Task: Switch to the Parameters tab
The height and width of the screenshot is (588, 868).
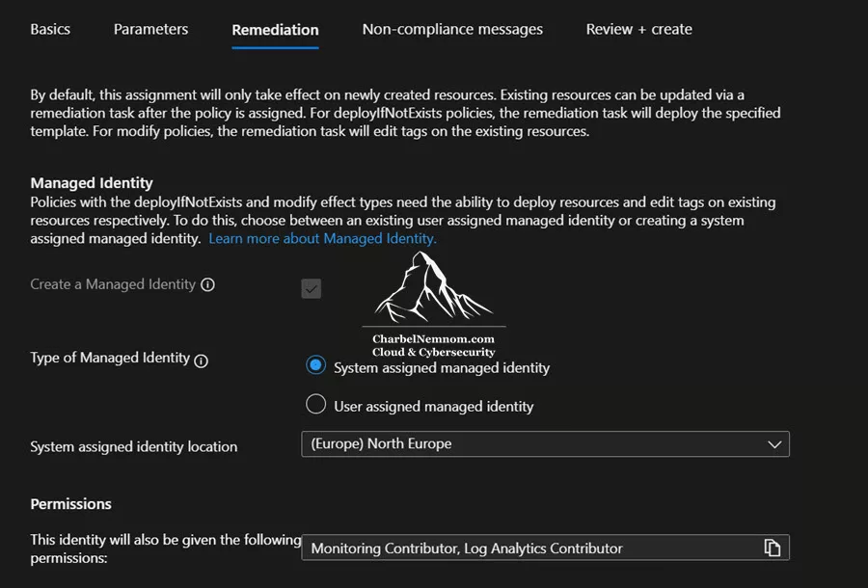Action: click(150, 29)
